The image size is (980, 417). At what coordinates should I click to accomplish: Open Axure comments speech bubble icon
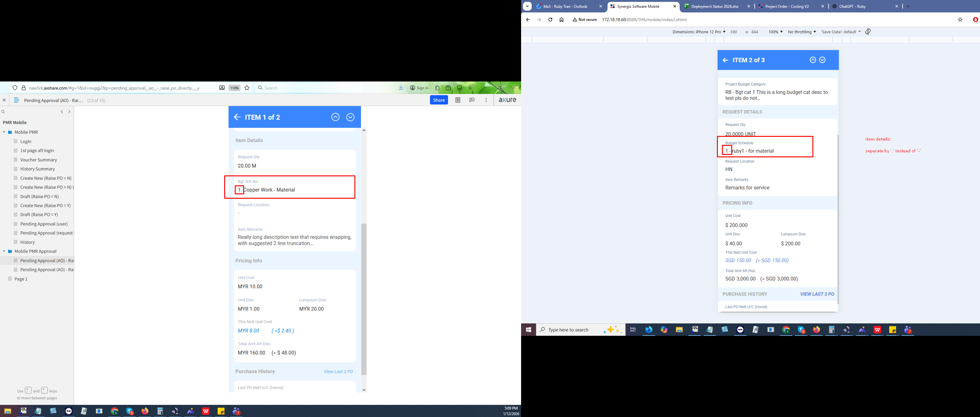point(472,100)
